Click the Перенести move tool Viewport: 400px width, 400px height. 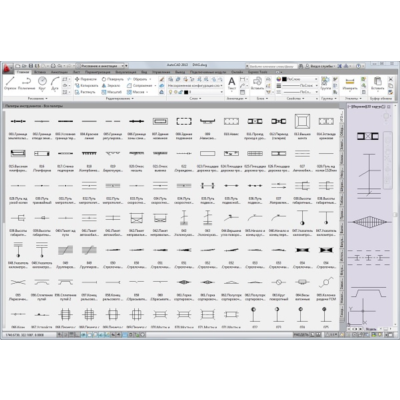tap(86, 79)
